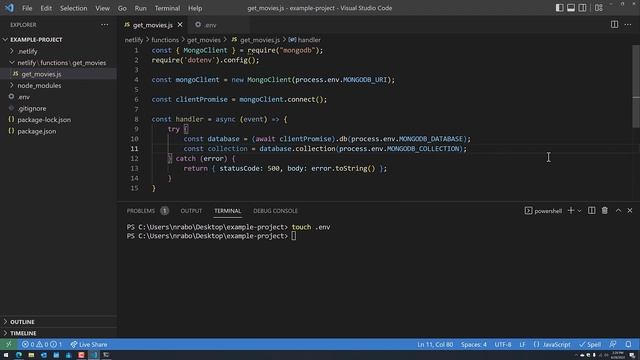This screenshot has width=640, height=360.
Task: Open the Run menu
Action: coord(140,8)
